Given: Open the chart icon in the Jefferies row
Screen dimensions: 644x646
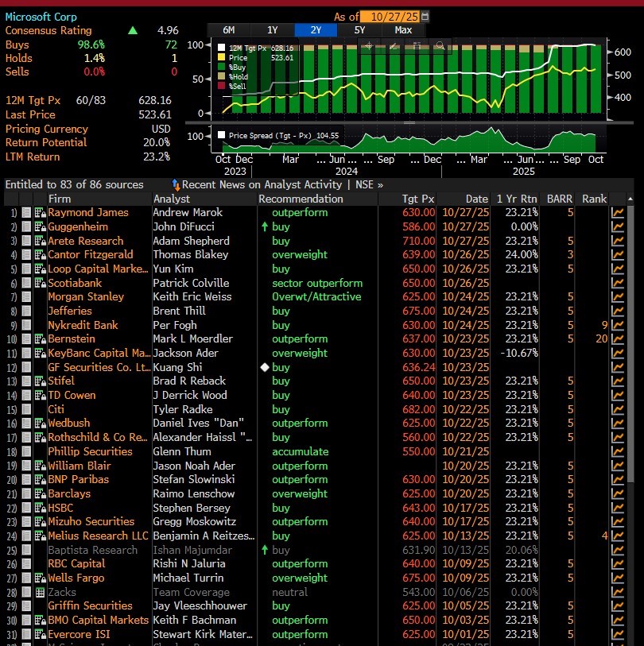Looking at the screenshot, I should 617,311.
